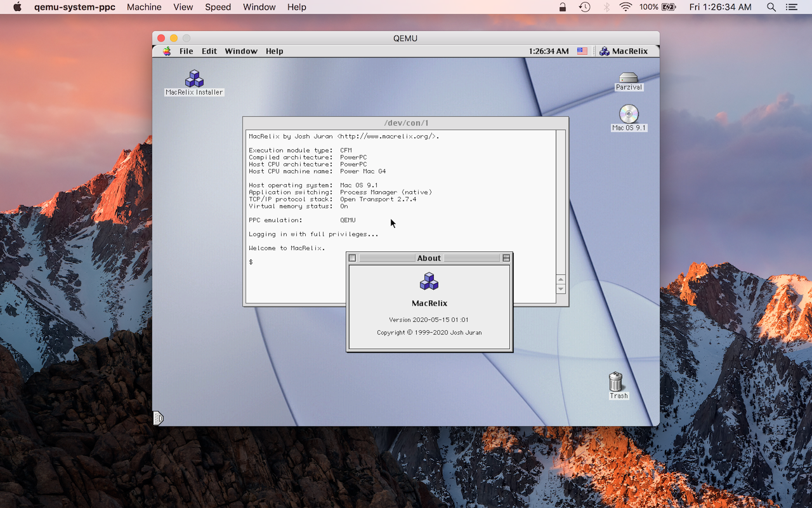Open the File menu in Mac OS 9
The width and height of the screenshot is (812, 508).
[186, 51]
